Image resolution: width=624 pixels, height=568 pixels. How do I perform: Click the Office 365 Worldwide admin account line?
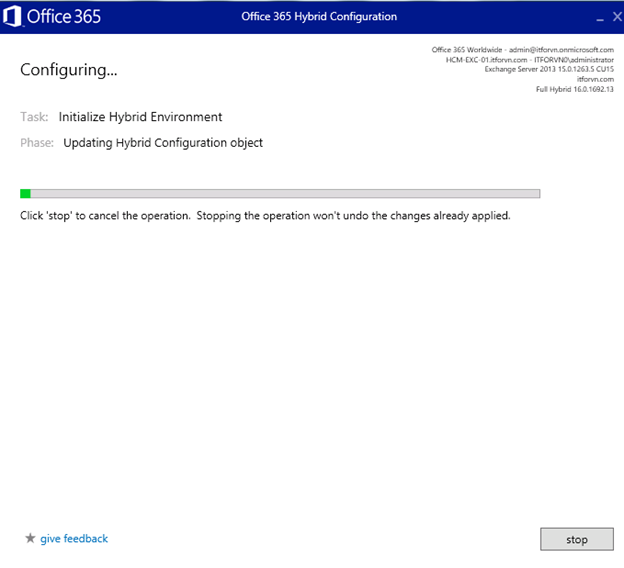(522, 49)
